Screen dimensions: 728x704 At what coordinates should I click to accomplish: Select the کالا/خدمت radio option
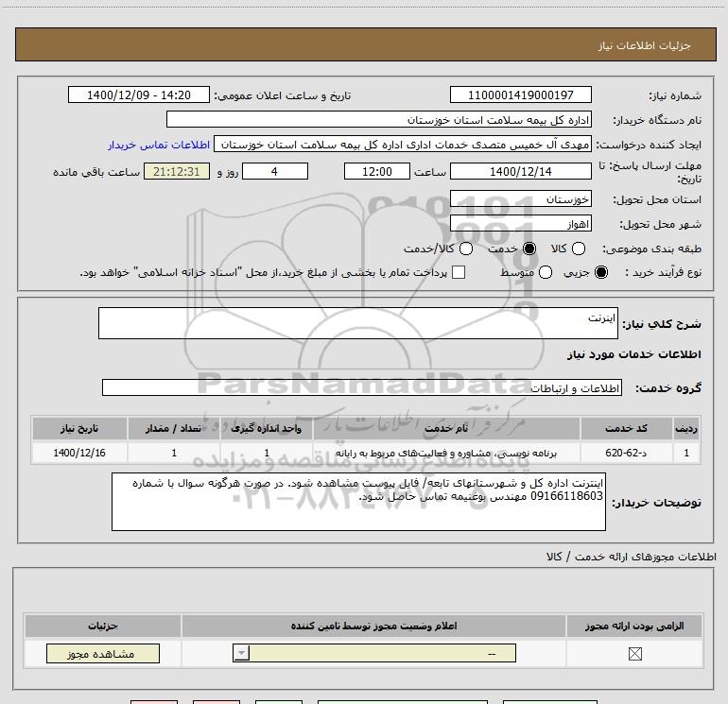click(x=466, y=249)
